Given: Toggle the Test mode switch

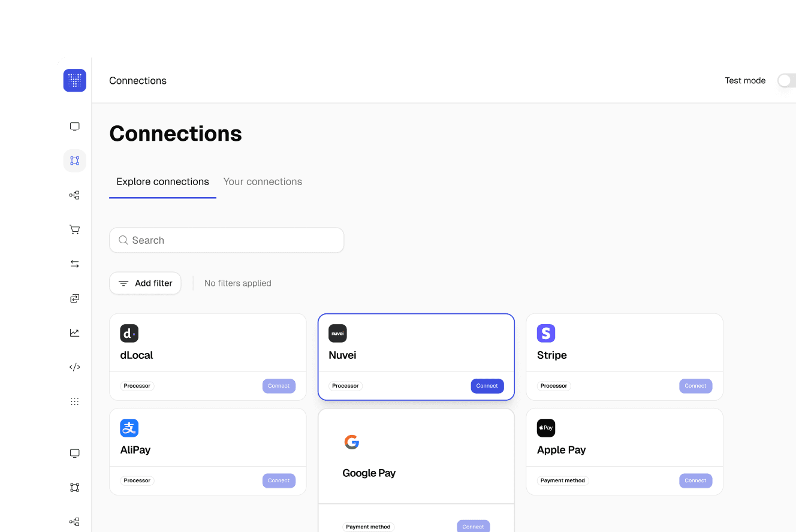Looking at the screenshot, I should (x=786, y=81).
